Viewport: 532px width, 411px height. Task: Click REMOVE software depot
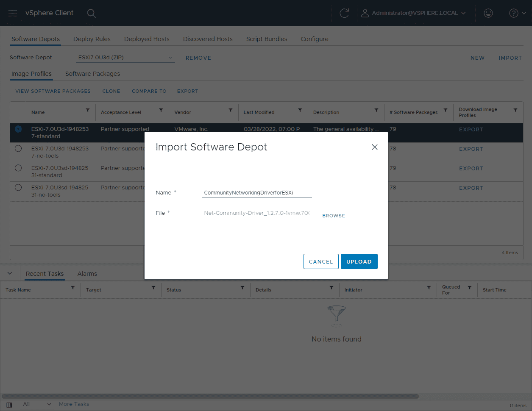(198, 58)
